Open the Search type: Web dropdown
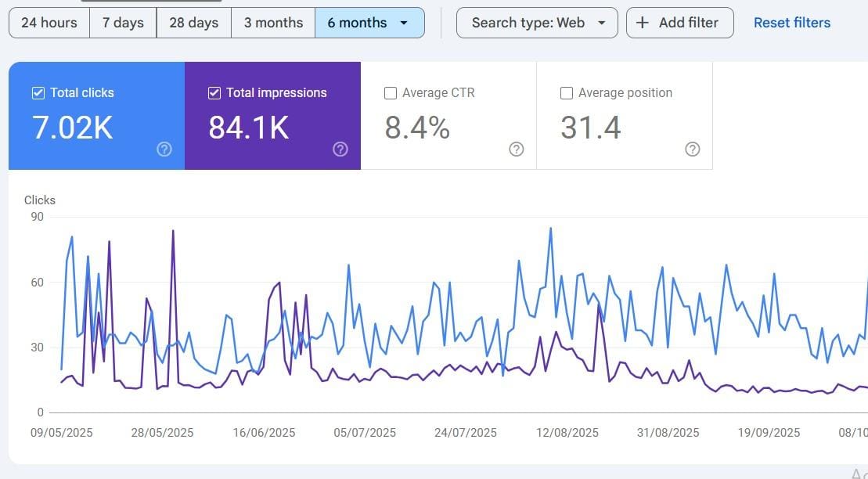 pyautogui.click(x=537, y=23)
